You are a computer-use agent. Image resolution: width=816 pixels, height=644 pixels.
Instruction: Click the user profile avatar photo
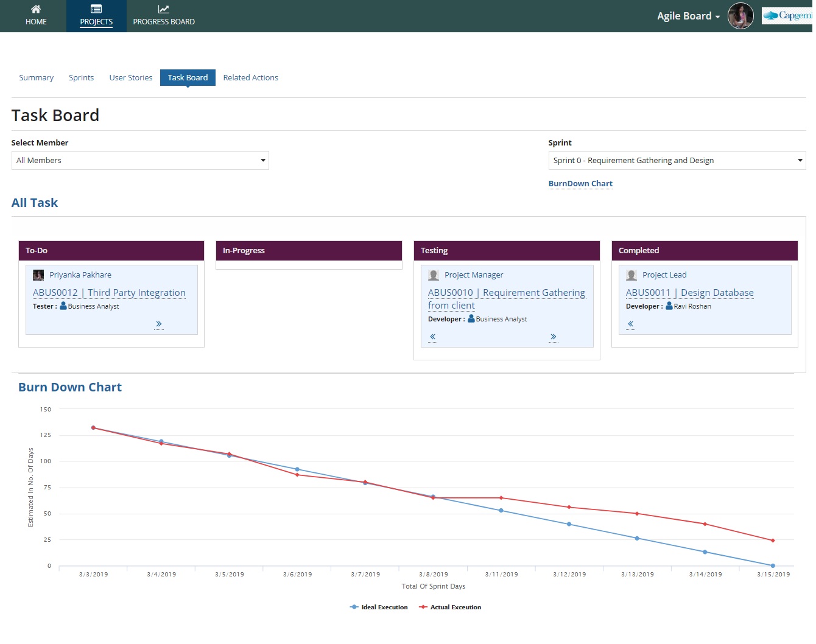(x=740, y=16)
